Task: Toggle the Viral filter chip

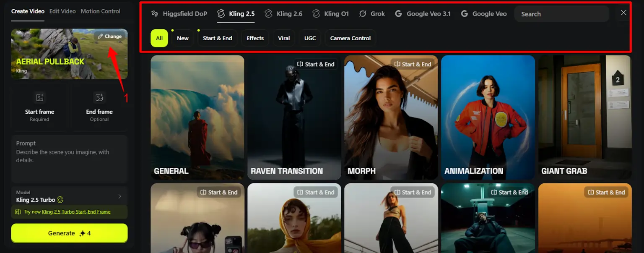Action: pos(284,38)
